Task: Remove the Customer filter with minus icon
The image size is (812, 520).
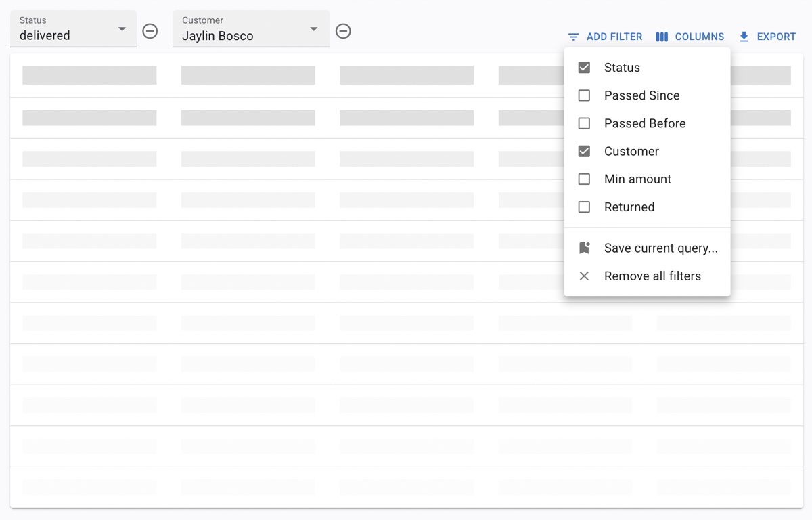Action: 344,31
